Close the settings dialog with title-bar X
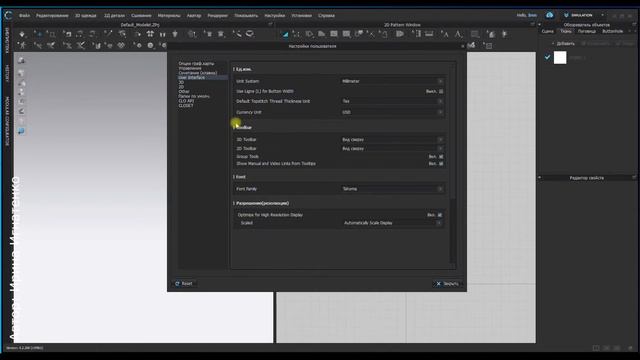 (x=462, y=46)
